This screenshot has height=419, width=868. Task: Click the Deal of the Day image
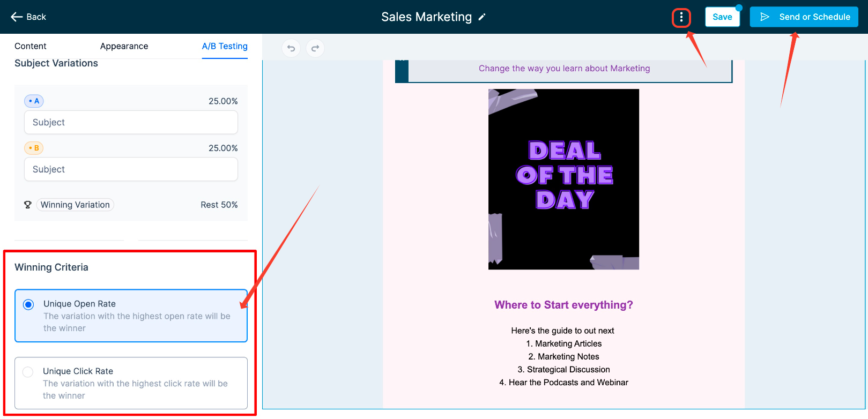(563, 179)
